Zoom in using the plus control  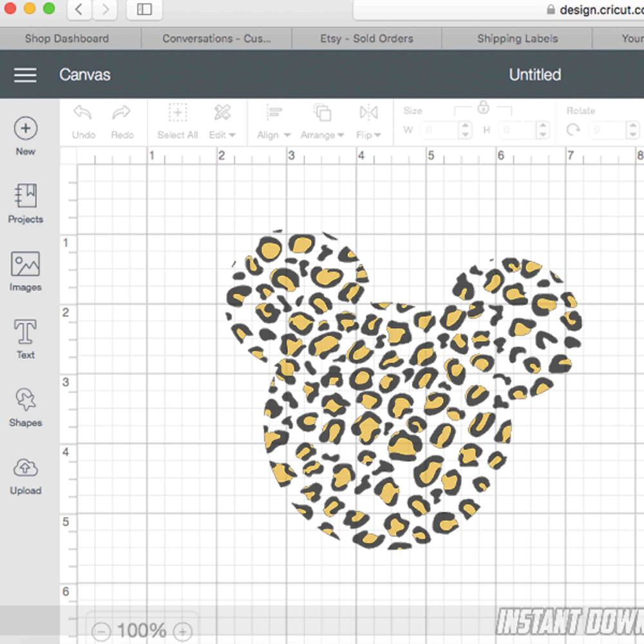183,631
